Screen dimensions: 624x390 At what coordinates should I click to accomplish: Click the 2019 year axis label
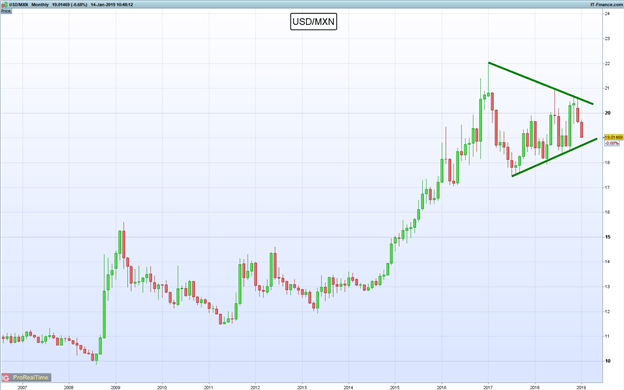581,387
